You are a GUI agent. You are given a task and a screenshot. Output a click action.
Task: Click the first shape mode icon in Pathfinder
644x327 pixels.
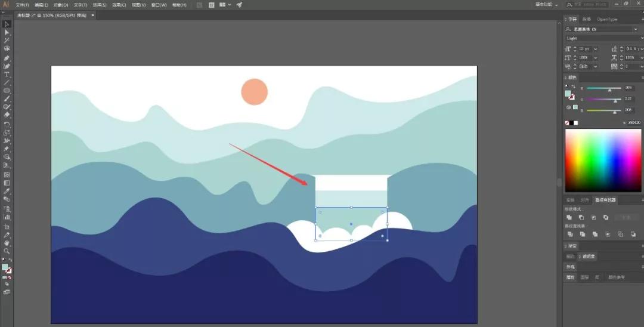[569, 218]
